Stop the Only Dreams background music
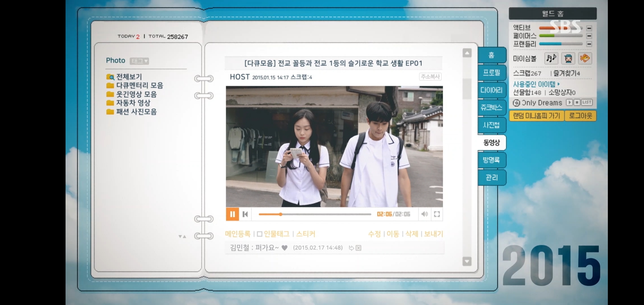This screenshot has height=305, width=644. (x=577, y=103)
